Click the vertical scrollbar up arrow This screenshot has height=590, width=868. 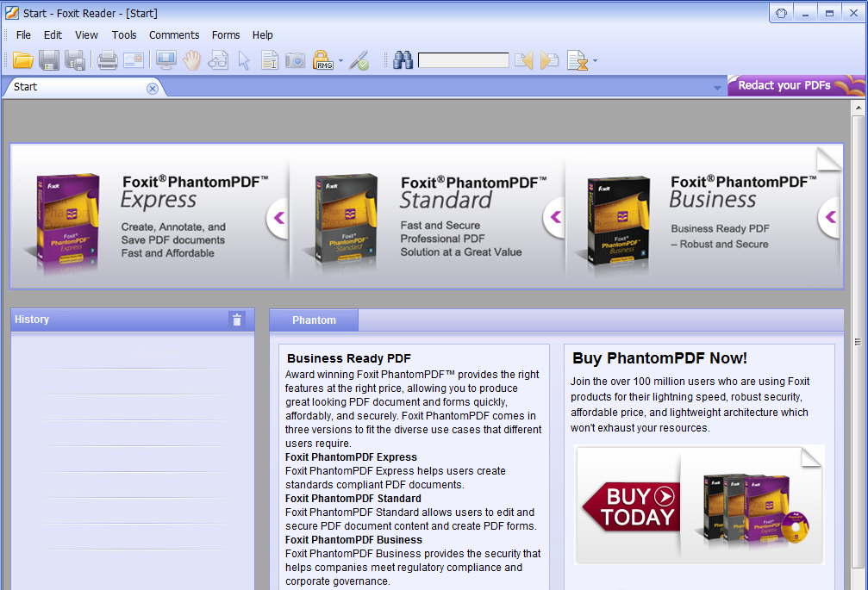click(x=859, y=108)
